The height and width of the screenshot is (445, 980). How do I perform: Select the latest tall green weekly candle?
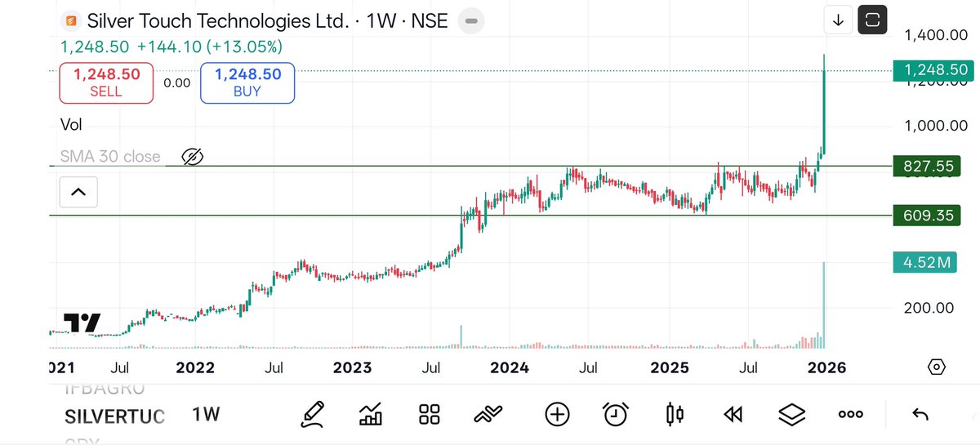[825, 104]
